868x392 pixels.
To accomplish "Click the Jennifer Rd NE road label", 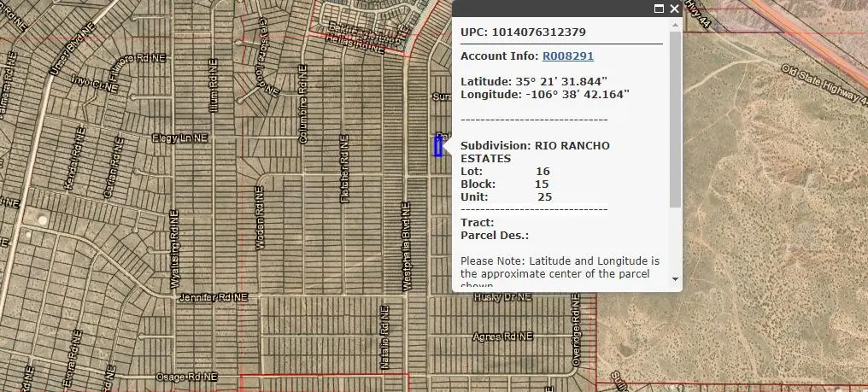I will coord(213,297).
